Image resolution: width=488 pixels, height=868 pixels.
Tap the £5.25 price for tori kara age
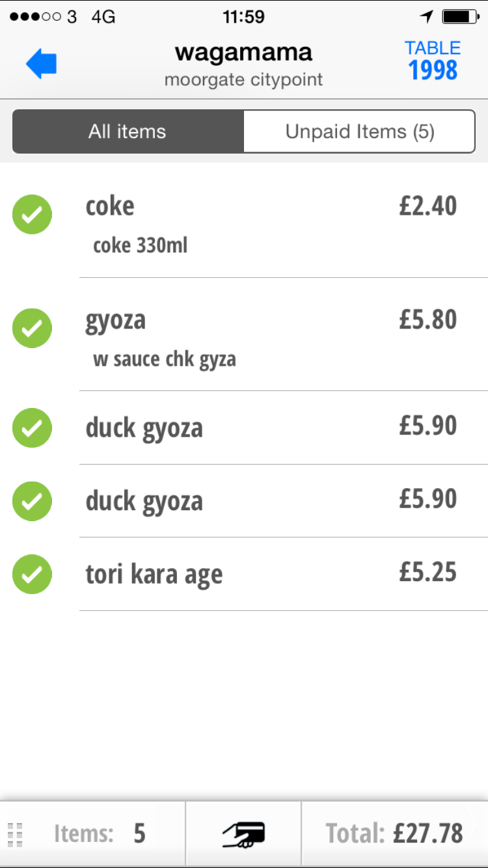(x=427, y=572)
